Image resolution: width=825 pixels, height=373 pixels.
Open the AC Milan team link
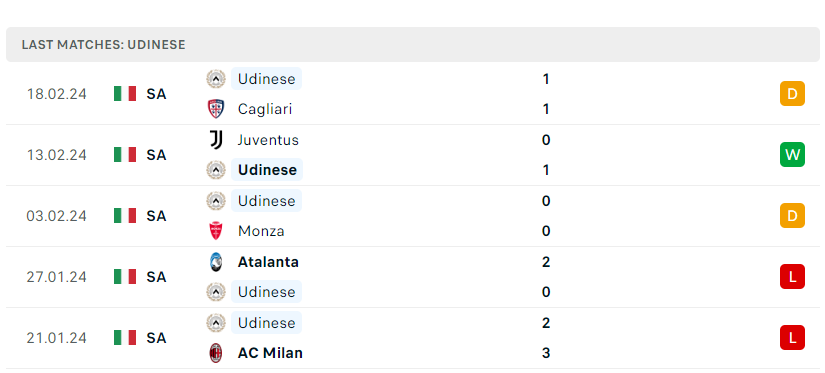point(270,353)
